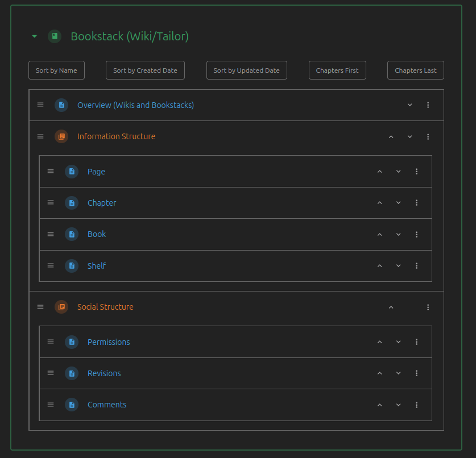Select the Page entry
The width and height of the screenshot is (476, 458).
pyautogui.click(x=96, y=172)
